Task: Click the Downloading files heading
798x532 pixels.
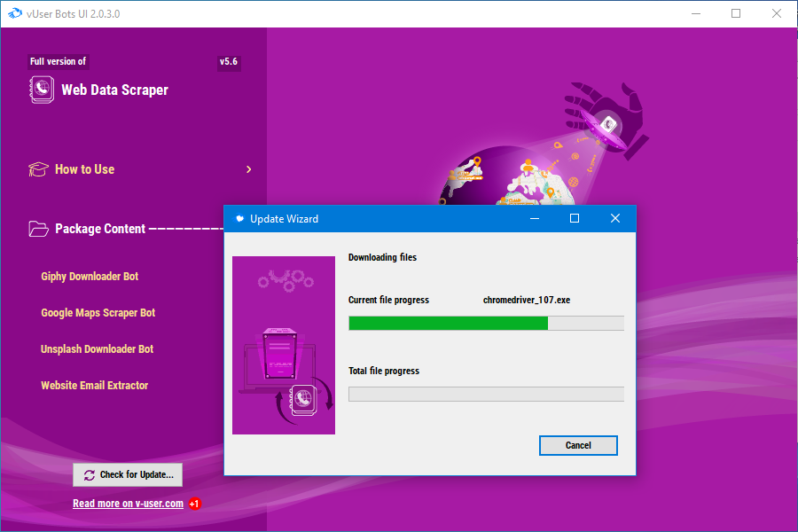Action: point(382,258)
